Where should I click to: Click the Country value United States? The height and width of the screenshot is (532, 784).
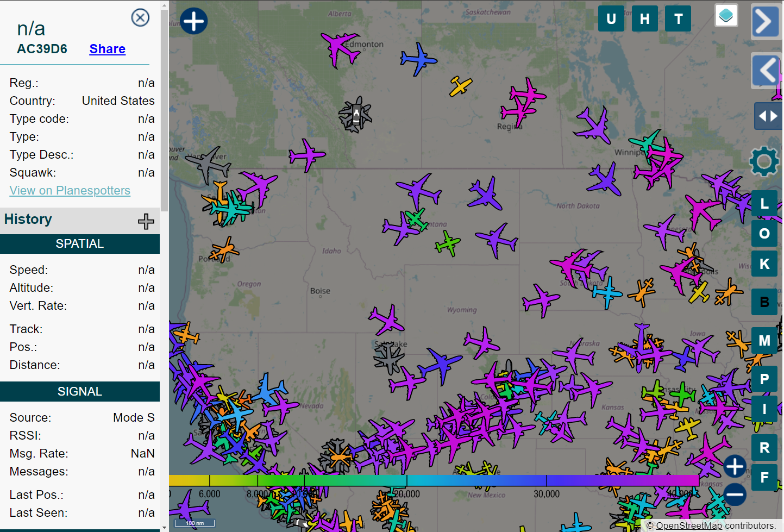click(x=118, y=101)
